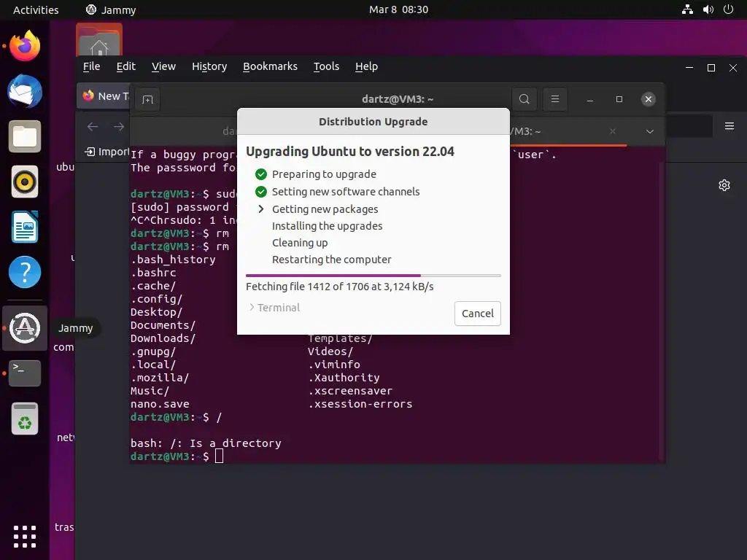Open the clock Mar 8 08:30
This screenshot has height=560, width=747.
[398, 9]
